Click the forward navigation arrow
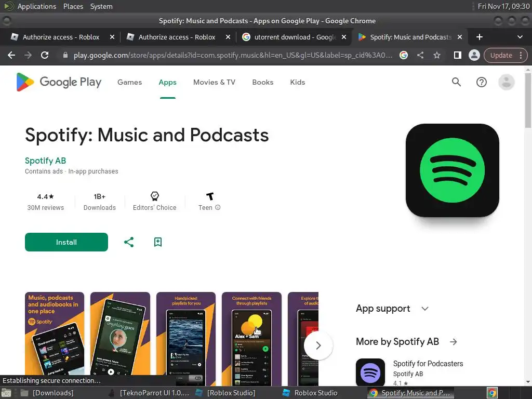The width and height of the screenshot is (532, 399). [x=28, y=55]
